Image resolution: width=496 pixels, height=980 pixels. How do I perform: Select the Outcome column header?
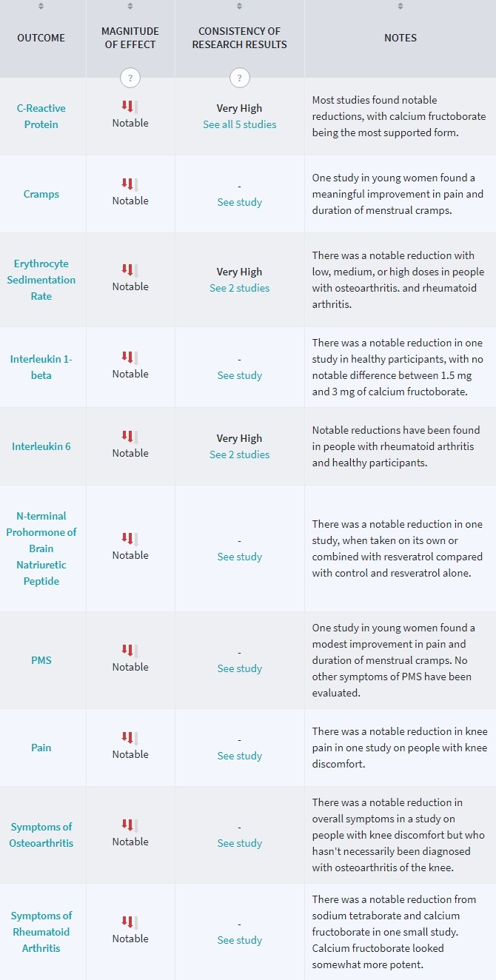click(41, 38)
